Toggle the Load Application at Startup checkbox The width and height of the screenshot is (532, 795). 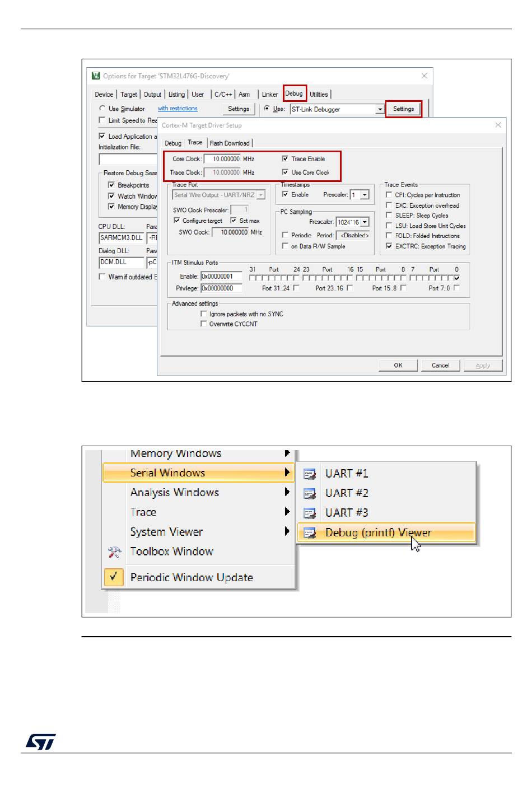[x=102, y=136]
